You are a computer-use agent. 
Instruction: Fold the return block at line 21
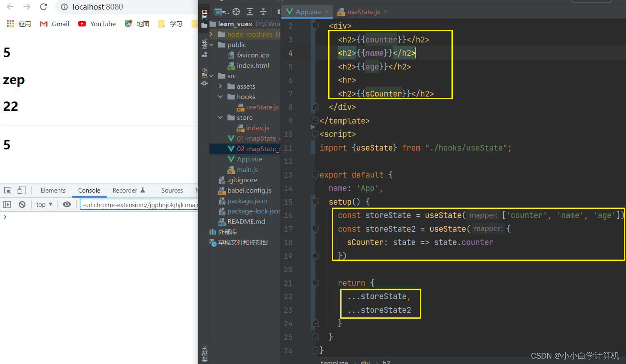point(316,283)
